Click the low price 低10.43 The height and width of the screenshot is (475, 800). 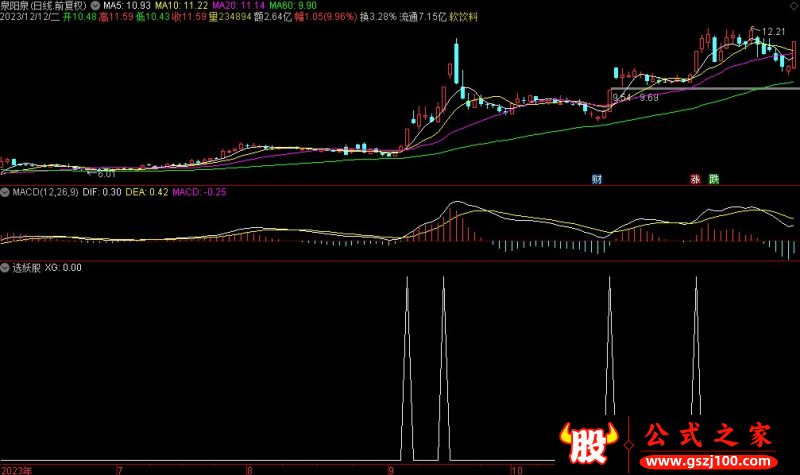tap(153, 17)
